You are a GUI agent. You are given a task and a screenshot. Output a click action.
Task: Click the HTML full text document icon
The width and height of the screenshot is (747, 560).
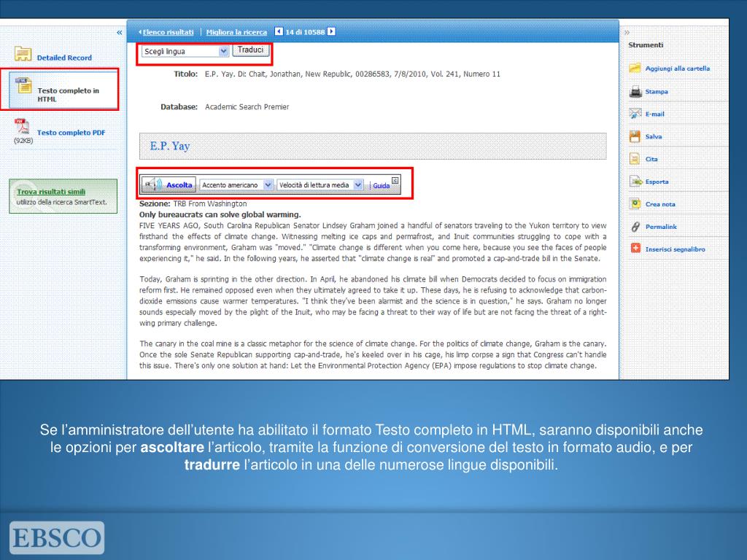23,86
